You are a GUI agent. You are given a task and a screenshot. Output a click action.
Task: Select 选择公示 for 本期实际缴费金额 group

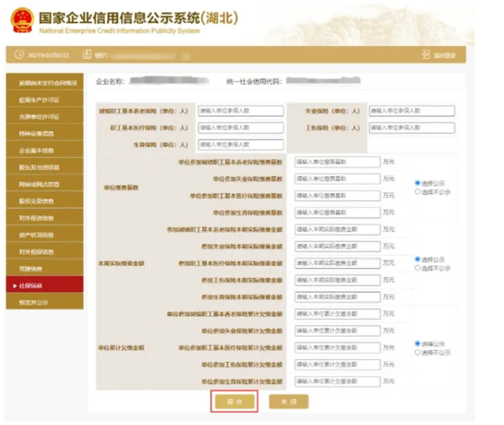point(418,259)
